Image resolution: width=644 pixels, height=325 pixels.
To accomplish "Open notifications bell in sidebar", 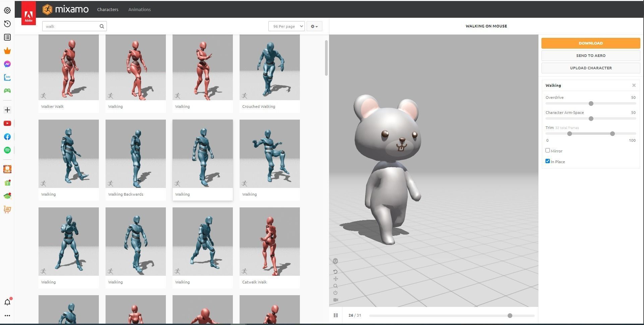I will pos(7,302).
